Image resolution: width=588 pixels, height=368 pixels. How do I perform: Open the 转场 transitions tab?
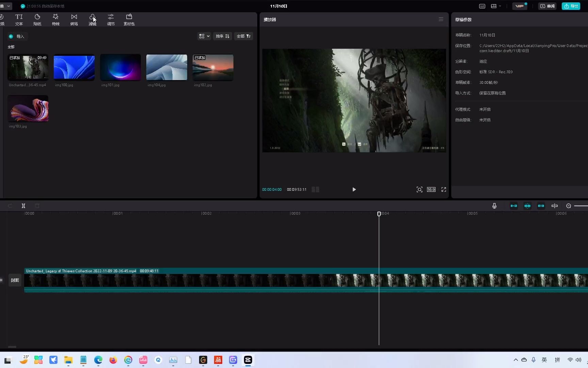click(x=74, y=20)
